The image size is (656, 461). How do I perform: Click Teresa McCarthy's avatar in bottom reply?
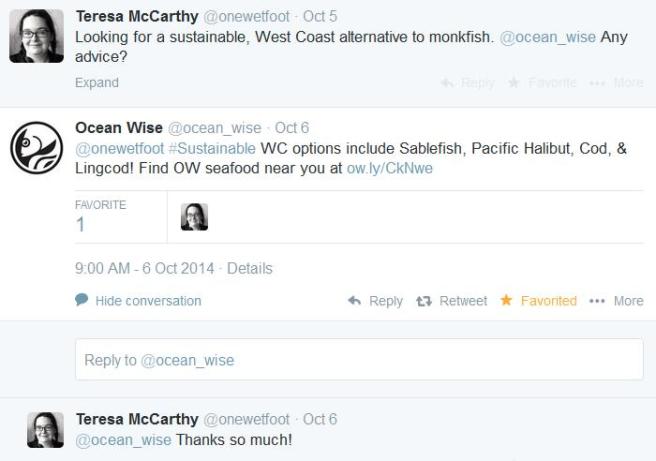pos(45,429)
